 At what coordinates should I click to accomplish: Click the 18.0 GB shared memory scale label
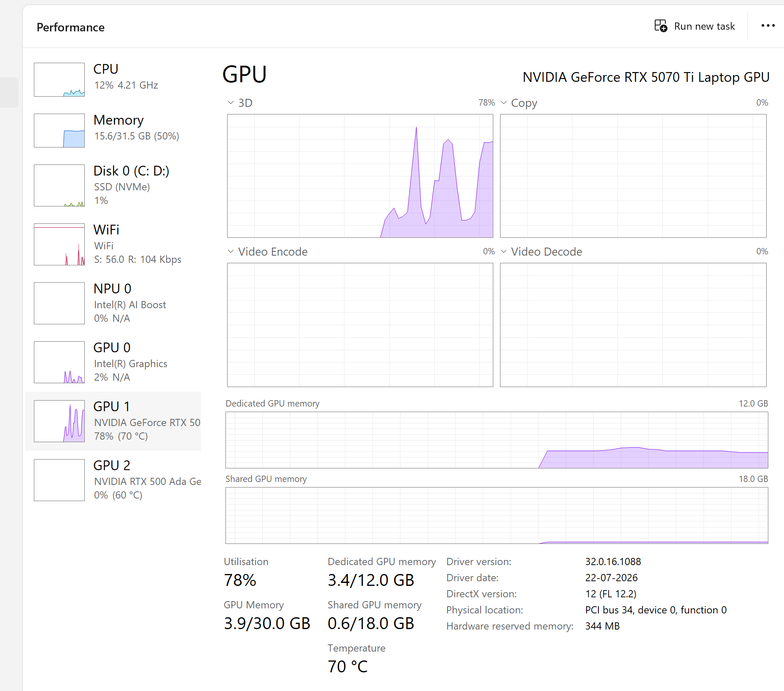point(753,479)
